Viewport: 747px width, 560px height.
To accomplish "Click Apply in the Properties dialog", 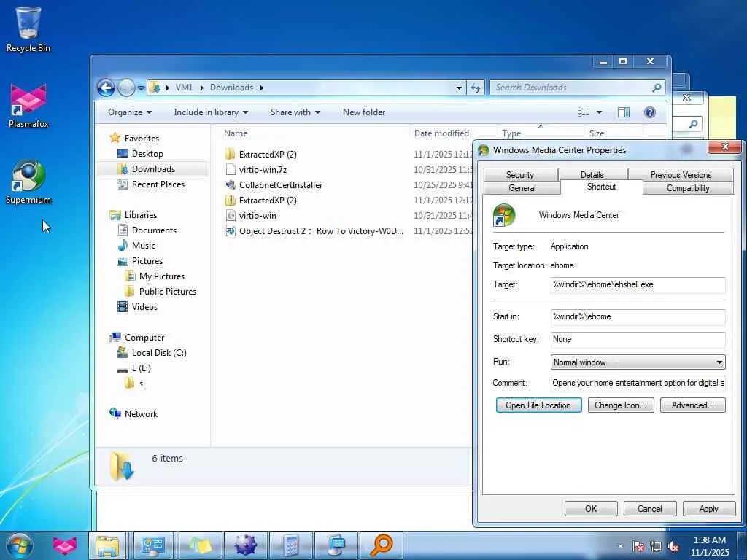I will [x=708, y=508].
